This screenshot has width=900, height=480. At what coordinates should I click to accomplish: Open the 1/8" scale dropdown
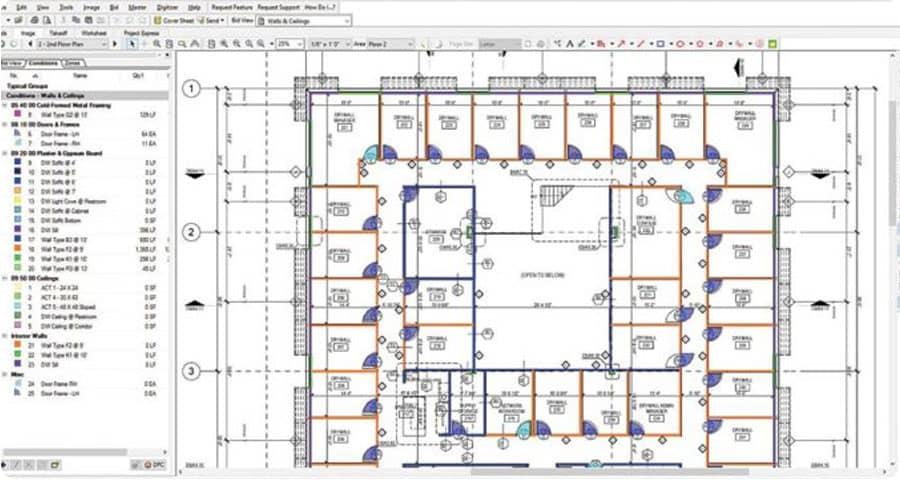[329, 44]
